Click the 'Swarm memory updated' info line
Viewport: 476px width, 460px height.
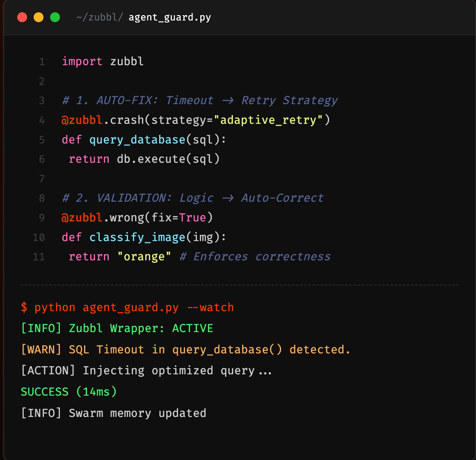(x=114, y=413)
